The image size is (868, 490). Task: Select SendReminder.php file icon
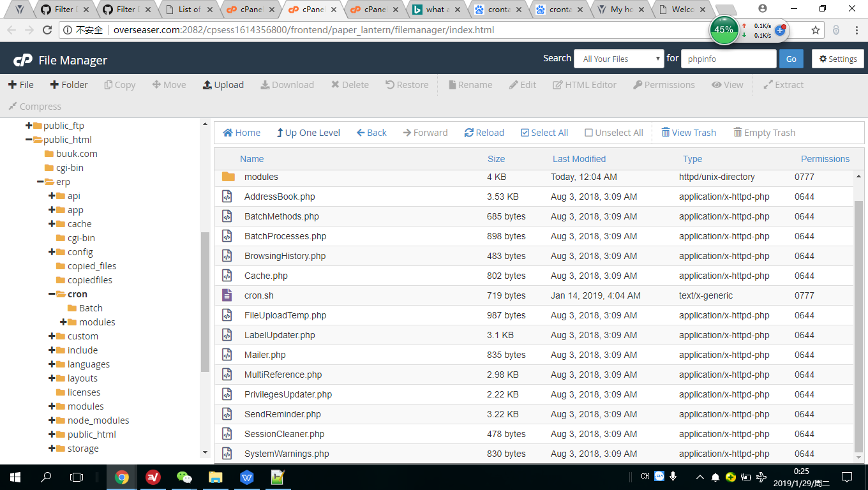pos(227,414)
